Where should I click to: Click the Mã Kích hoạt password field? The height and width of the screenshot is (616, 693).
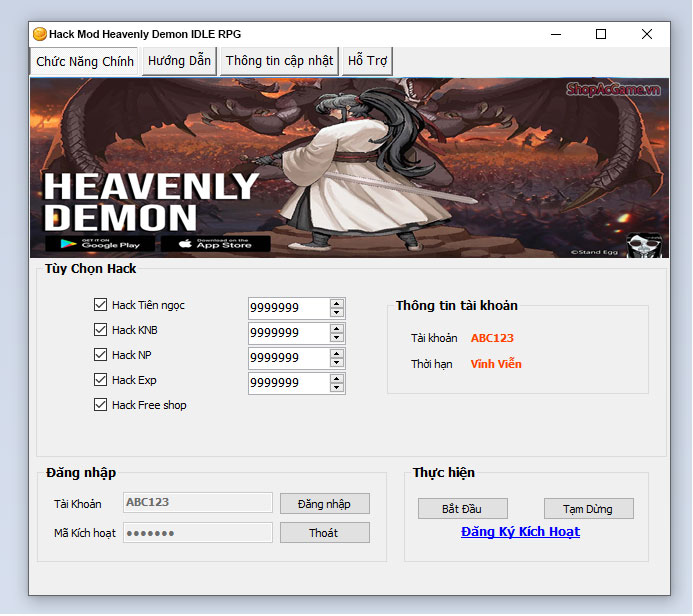pyautogui.click(x=198, y=532)
